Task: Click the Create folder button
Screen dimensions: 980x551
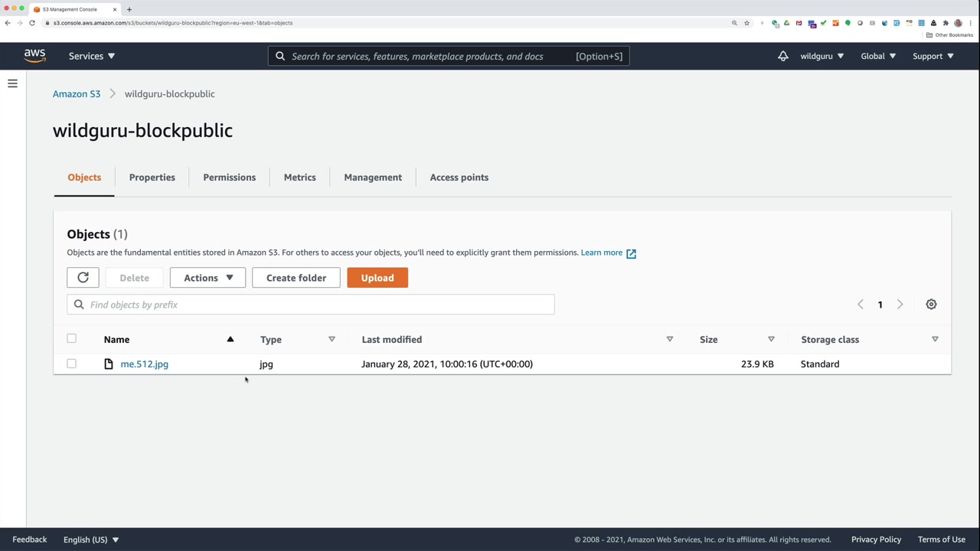Action: [x=296, y=278]
